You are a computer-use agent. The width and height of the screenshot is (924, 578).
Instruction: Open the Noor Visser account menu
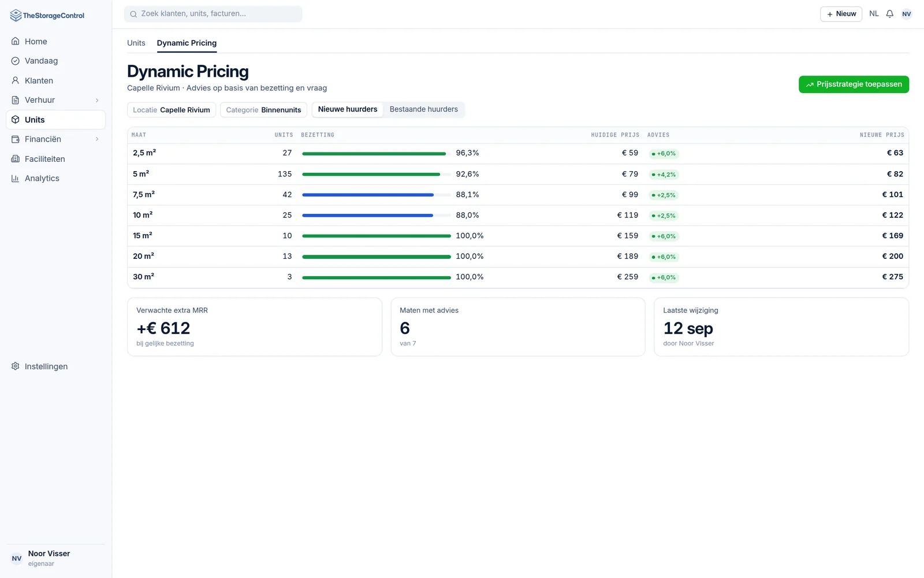pos(55,558)
